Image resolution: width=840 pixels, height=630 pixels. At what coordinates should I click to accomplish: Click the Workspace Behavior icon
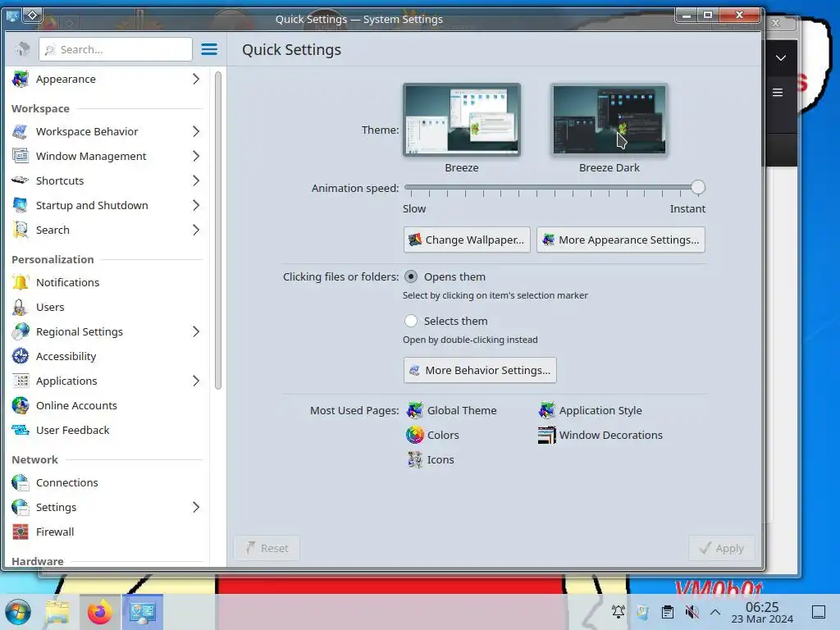point(21,131)
